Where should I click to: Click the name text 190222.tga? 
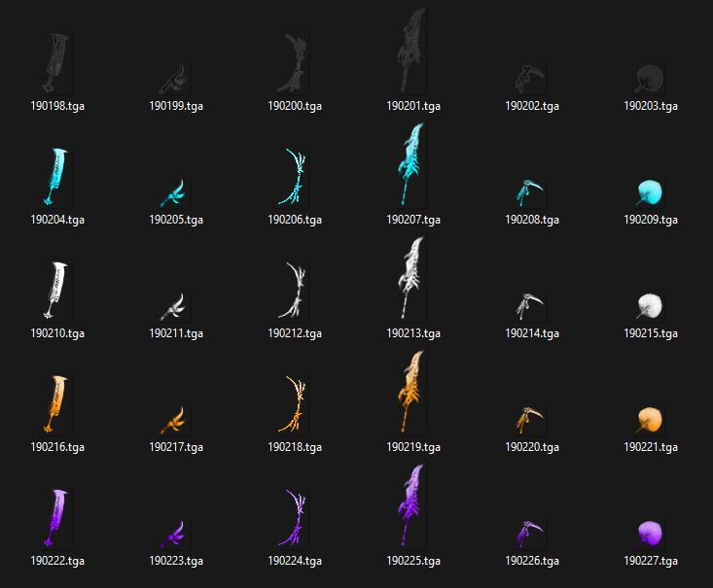(x=57, y=561)
